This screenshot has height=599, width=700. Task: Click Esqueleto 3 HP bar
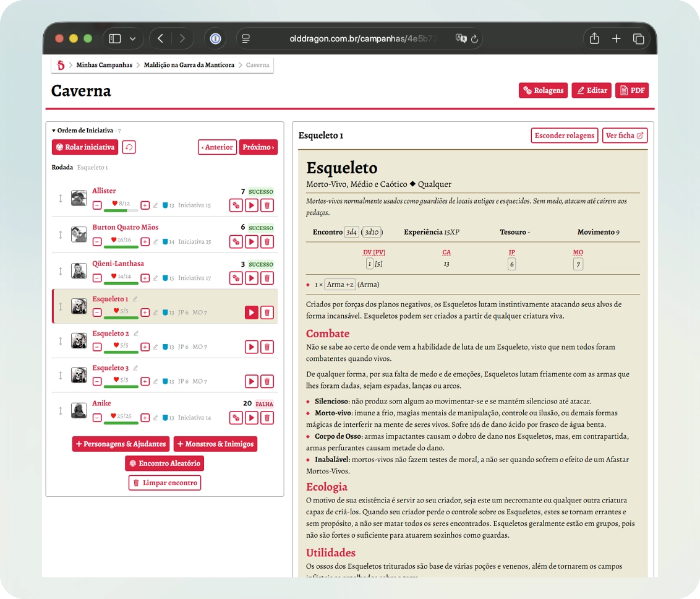point(121,386)
